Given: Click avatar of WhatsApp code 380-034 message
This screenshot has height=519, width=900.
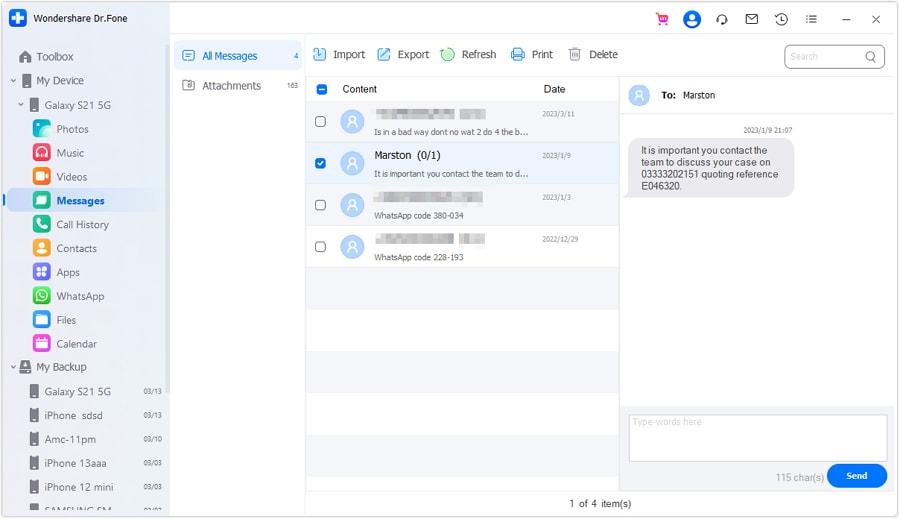Looking at the screenshot, I should click(x=352, y=205).
